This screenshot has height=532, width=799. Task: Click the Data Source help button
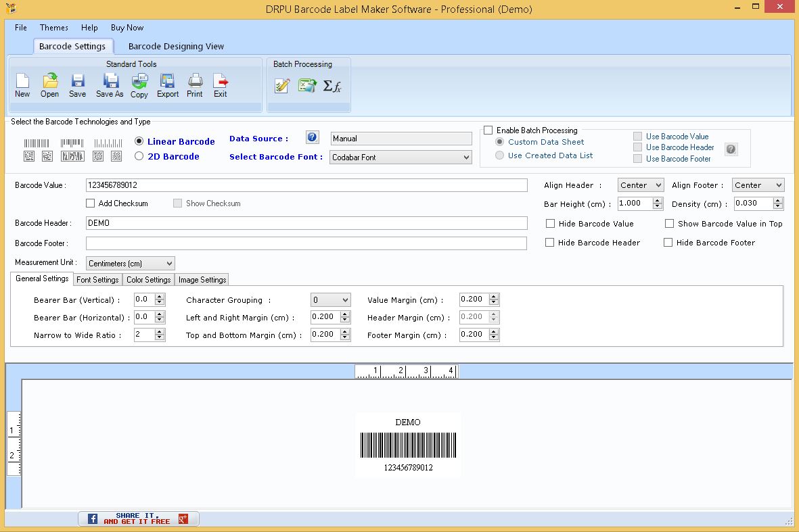[x=312, y=137]
